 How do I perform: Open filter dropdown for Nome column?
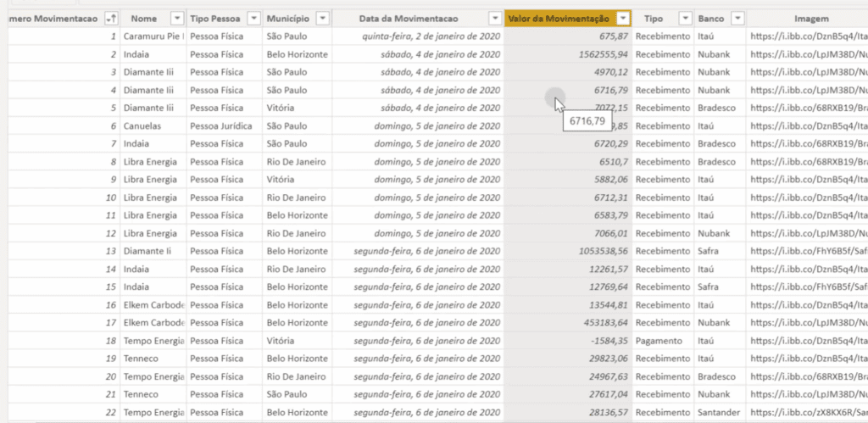pos(177,19)
